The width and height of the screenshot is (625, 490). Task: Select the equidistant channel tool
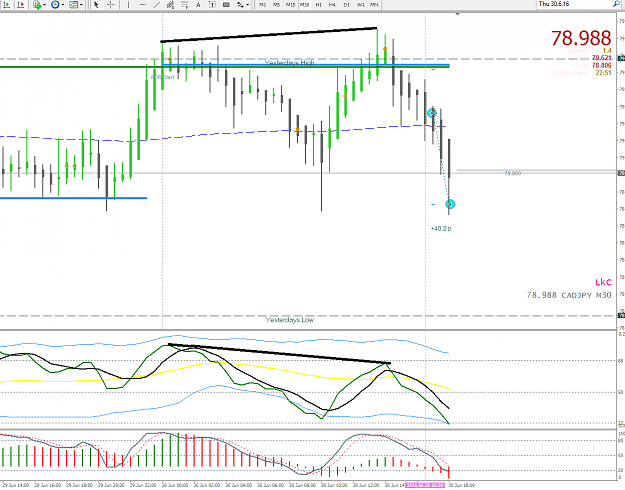[x=170, y=4]
